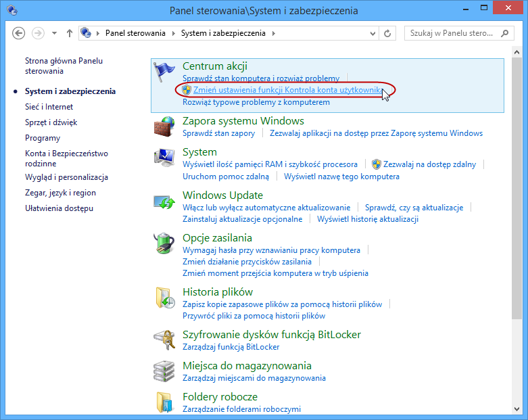Expand the address bar history dropdown
Image resolution: width=528 pixels, height=420 pixels.
[x=373, y=33]
